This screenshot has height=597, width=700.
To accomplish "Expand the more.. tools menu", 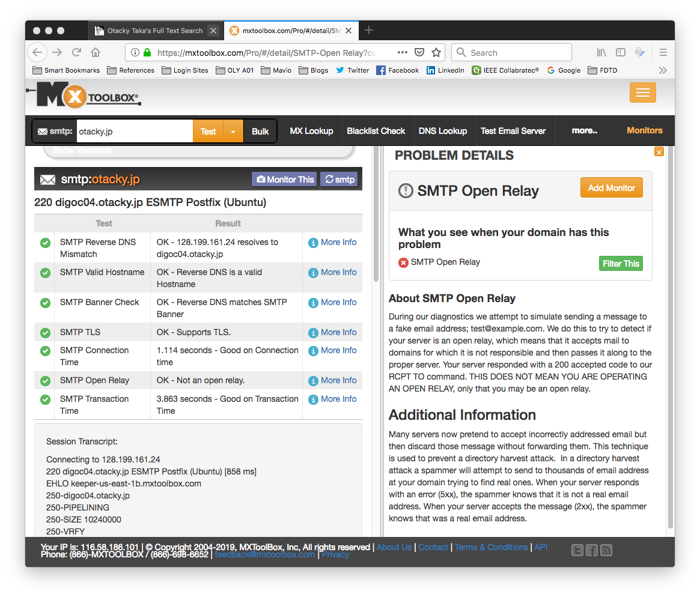I will click(x=585, y=131).
